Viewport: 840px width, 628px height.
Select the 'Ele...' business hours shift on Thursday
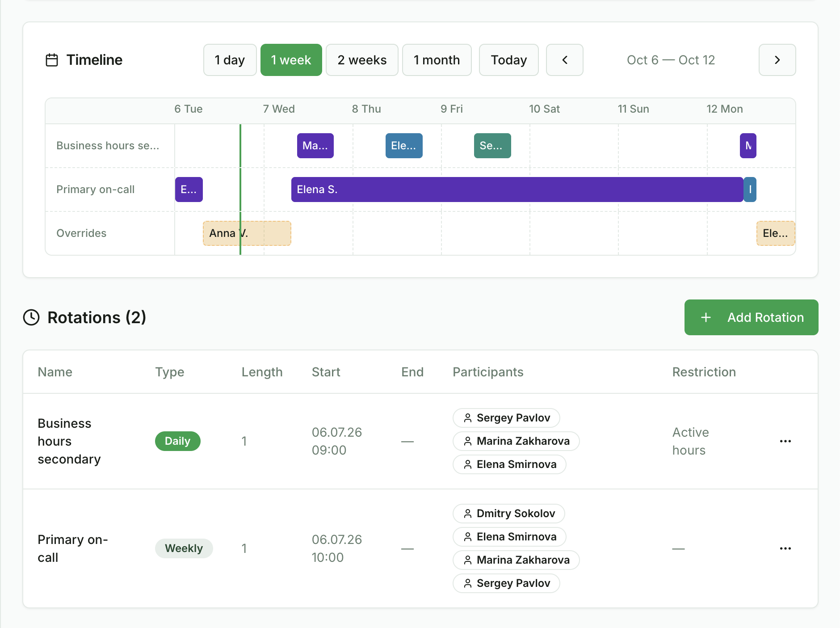pos(403,146)
